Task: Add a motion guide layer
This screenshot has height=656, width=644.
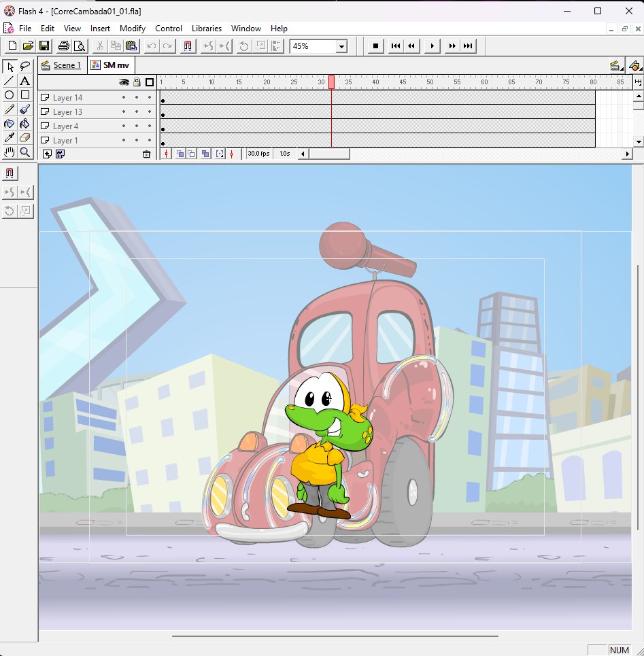Action: pos(61,154)
